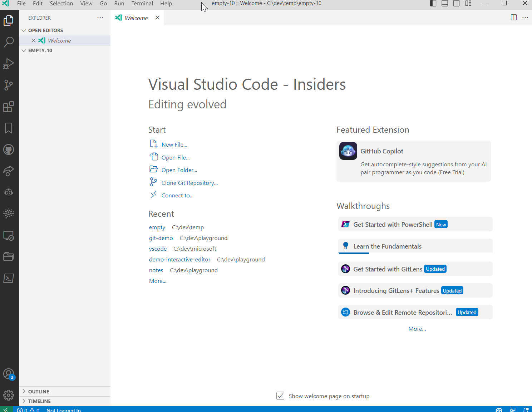Select the Welcome editor tab
Image resolution: width=532 pixels, height=412 pixels.
(136, 18)
